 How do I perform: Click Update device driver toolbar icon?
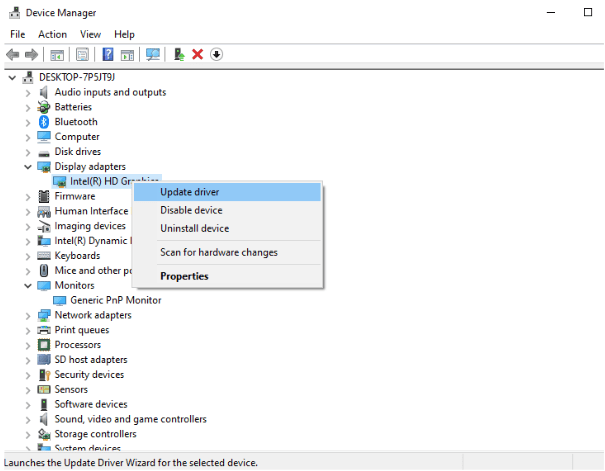click(x=179, y=54)
